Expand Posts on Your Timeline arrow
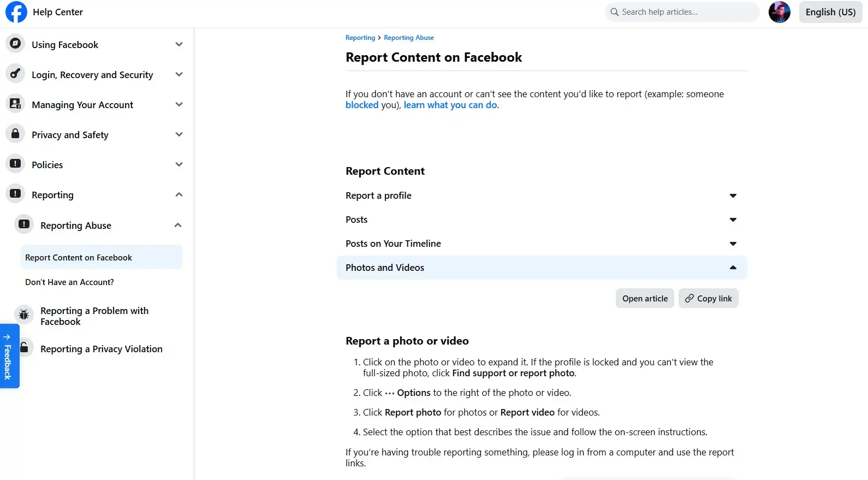The image size is (868, 480). point(733,244)
